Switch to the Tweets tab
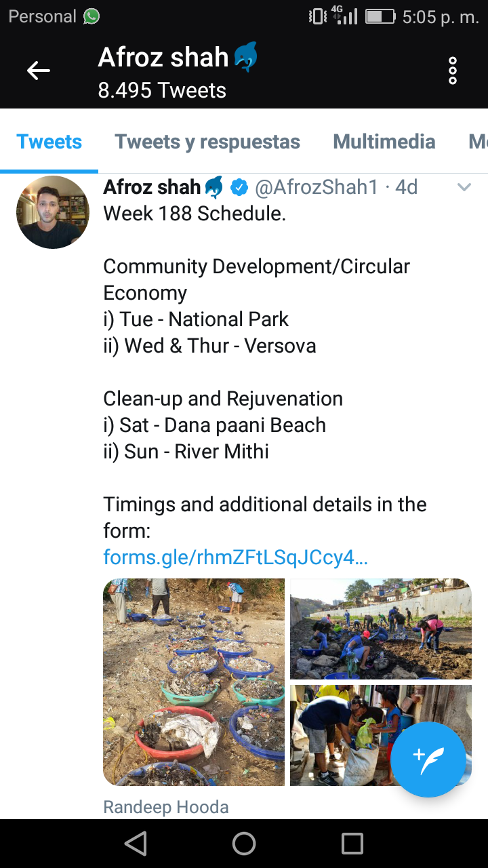 [x=49, y=142]
